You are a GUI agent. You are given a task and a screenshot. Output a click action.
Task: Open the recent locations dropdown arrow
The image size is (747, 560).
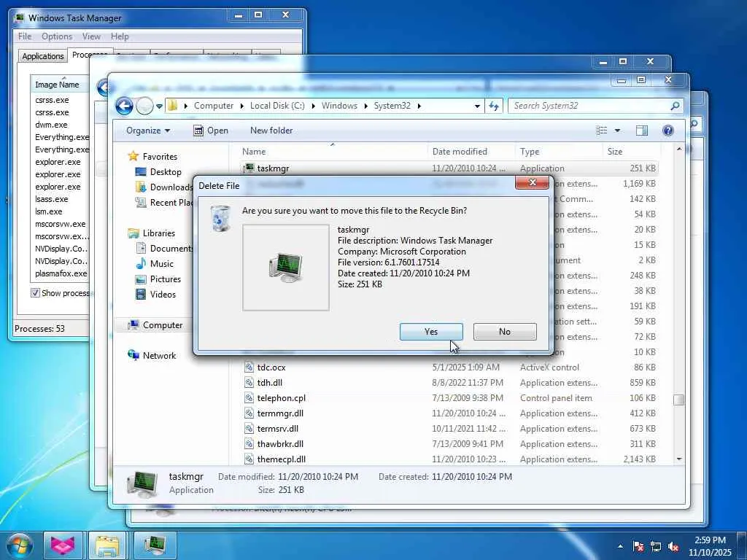[159, 106]
